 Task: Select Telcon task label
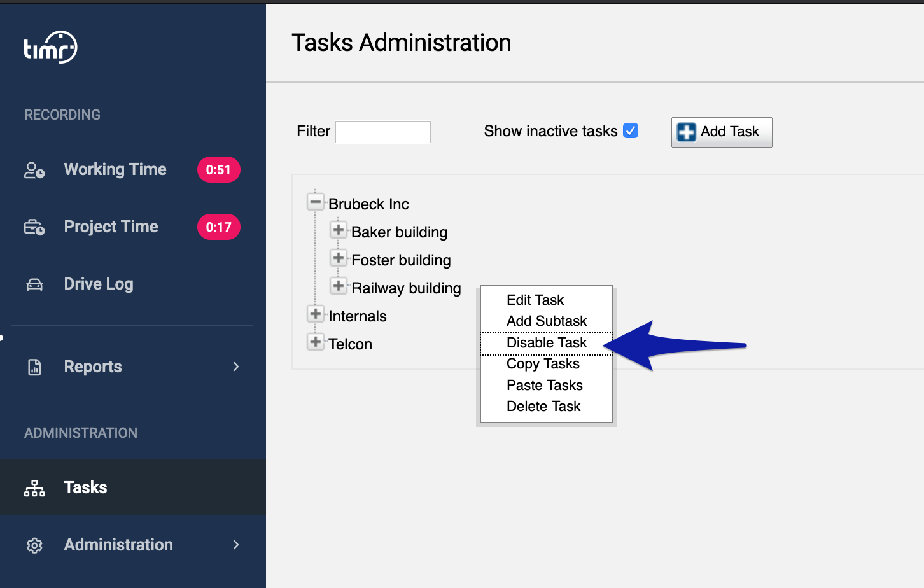[x=350, y=344]
